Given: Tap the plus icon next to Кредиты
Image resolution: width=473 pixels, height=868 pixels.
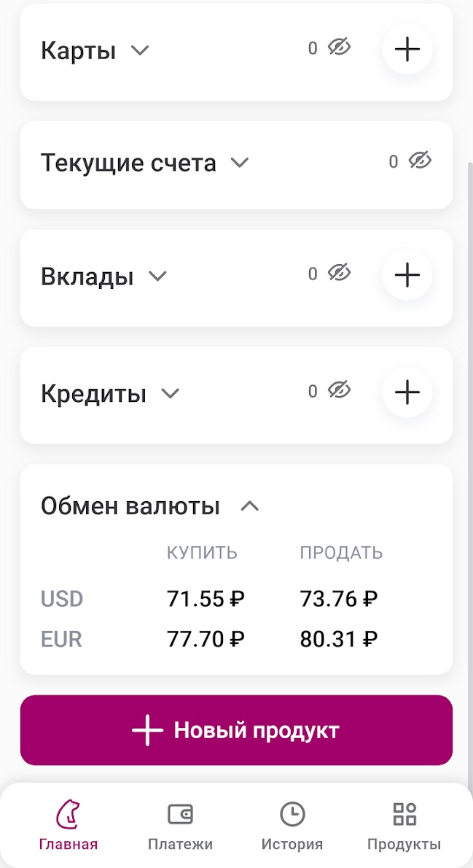Looking at the screenshot, I should (407, 392).
